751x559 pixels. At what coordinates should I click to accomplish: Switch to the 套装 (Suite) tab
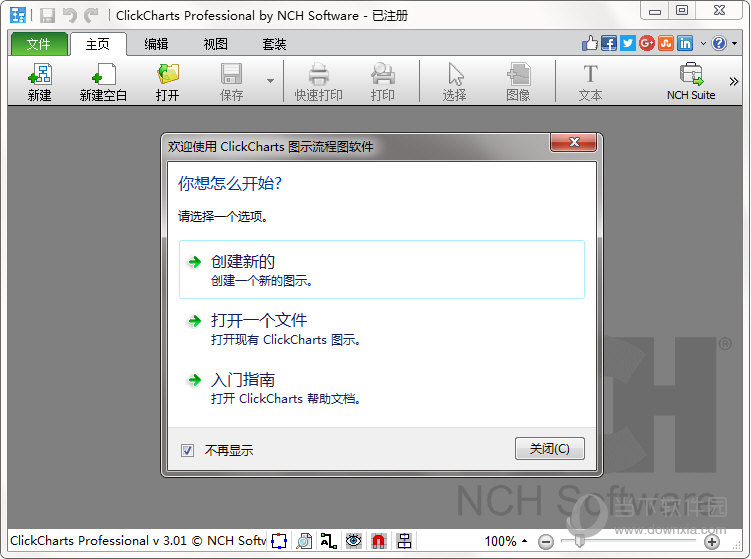(x=274, y=44)
